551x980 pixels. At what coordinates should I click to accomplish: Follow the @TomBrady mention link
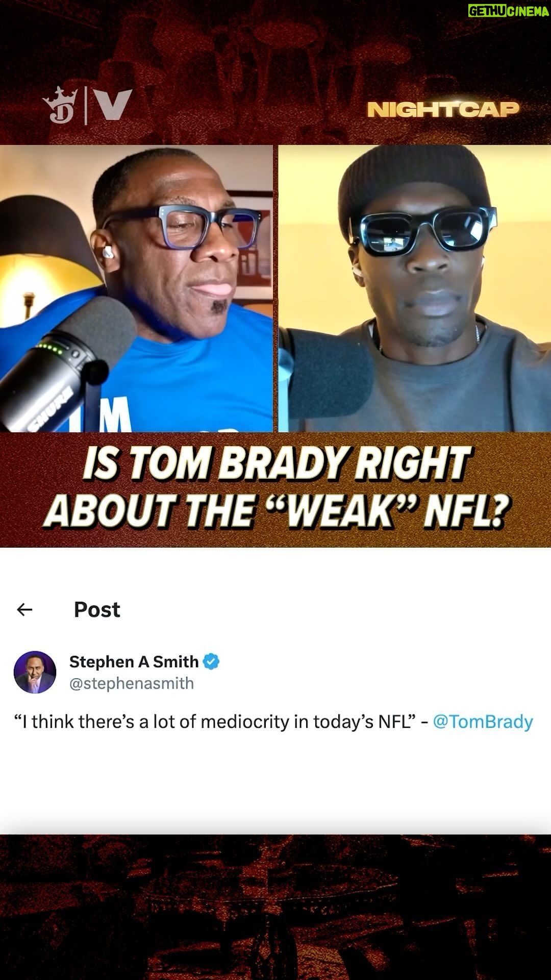[483, 722]
